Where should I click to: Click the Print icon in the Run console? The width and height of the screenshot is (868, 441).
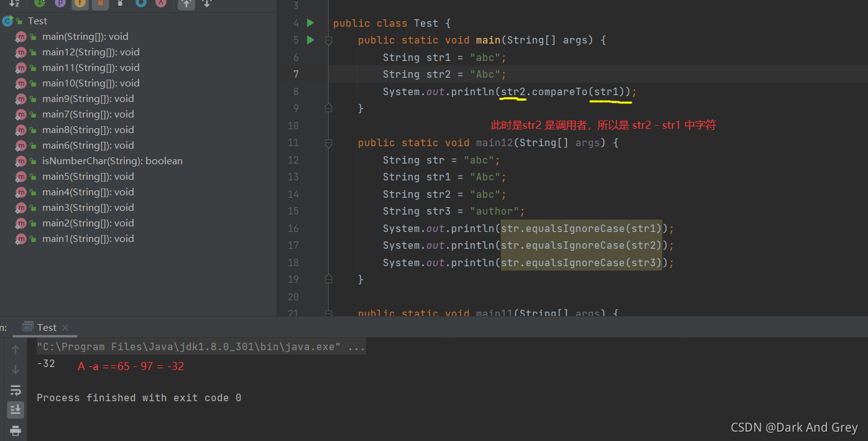(x=16, y=430)
